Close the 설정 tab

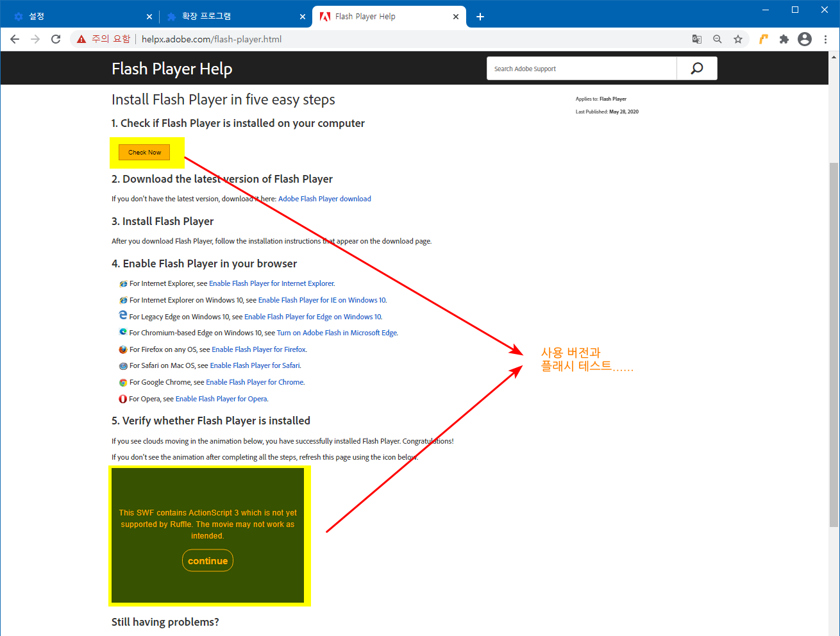tap(149, 17)
